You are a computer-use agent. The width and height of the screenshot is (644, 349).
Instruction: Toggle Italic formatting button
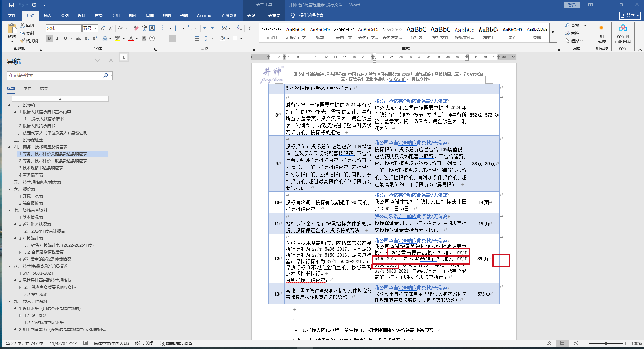[57, 39]
